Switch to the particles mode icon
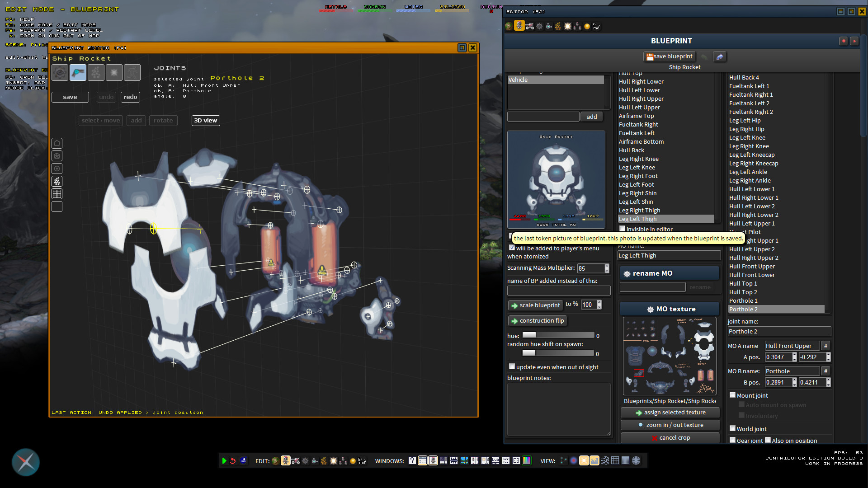Image resolution: width=868 pixels, height=488 pixels. pos(96,73)
